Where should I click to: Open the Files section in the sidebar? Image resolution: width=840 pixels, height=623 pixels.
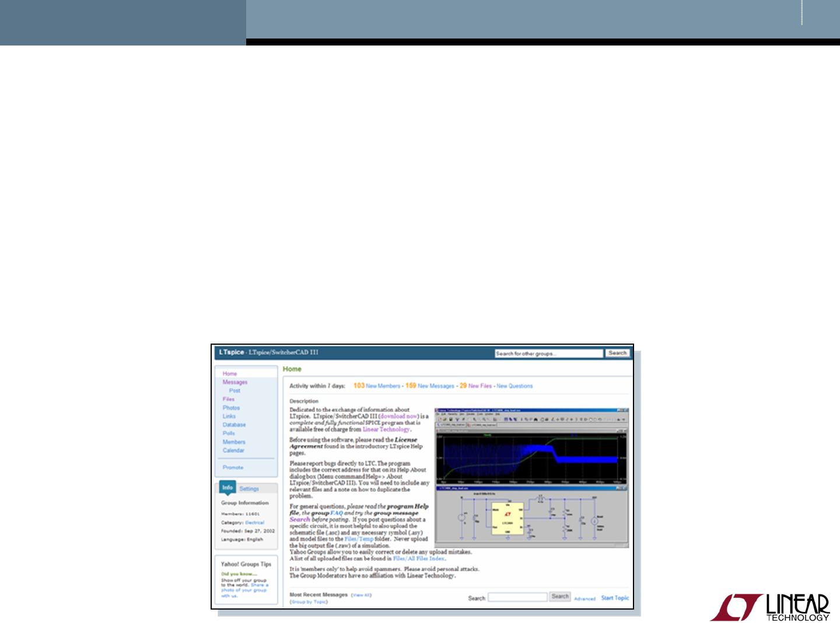229,399
